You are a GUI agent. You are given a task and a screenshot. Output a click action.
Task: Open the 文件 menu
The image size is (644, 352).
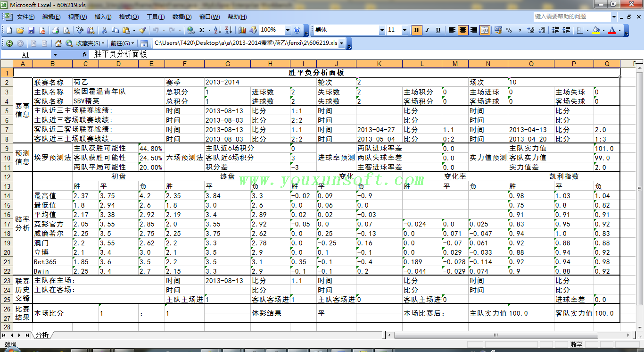[25, 17]
